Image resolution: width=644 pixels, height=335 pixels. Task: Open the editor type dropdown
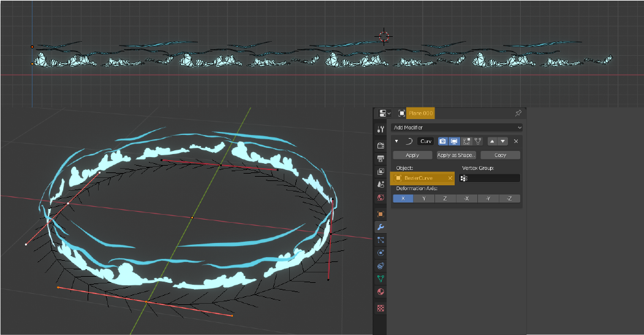point(384,114)
